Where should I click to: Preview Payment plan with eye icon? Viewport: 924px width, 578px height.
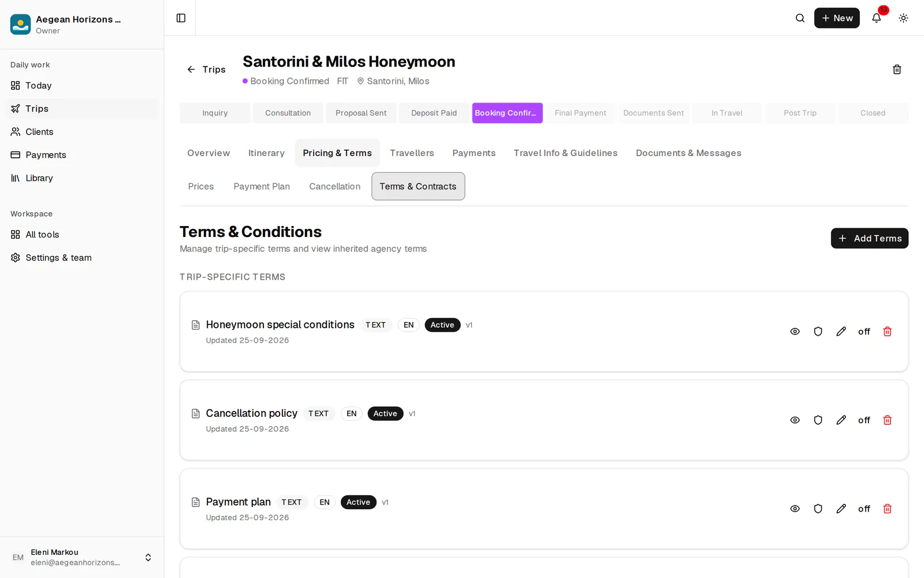click(x=795, y=509)
